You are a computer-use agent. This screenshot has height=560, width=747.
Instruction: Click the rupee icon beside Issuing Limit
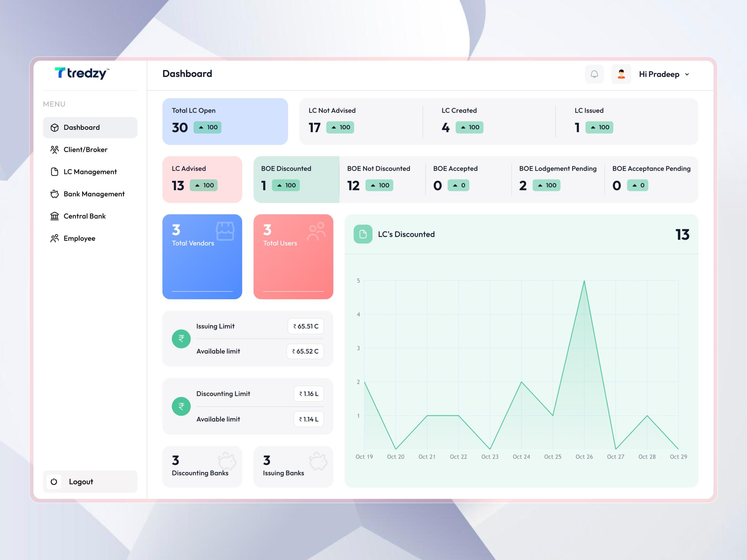click(181, 338)
